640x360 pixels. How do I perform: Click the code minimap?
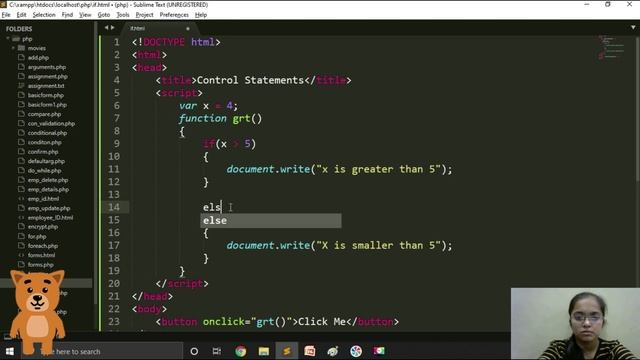click(611, 48)
